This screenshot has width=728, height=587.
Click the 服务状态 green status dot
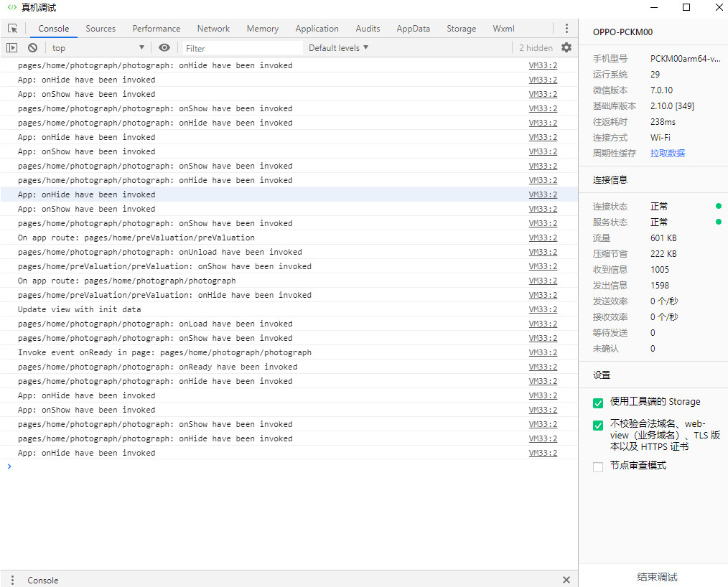(x=718, y=222)
